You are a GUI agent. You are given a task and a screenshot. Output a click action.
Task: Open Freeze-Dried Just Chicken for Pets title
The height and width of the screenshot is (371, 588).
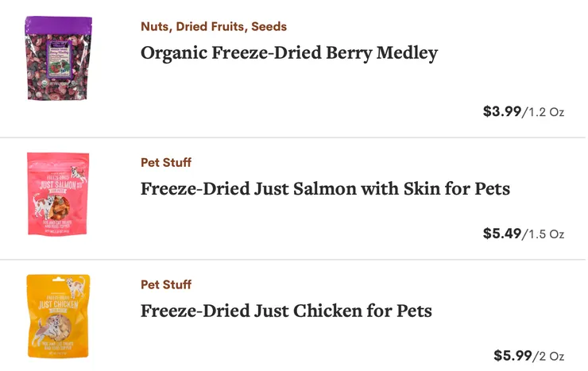click(286, 311)
